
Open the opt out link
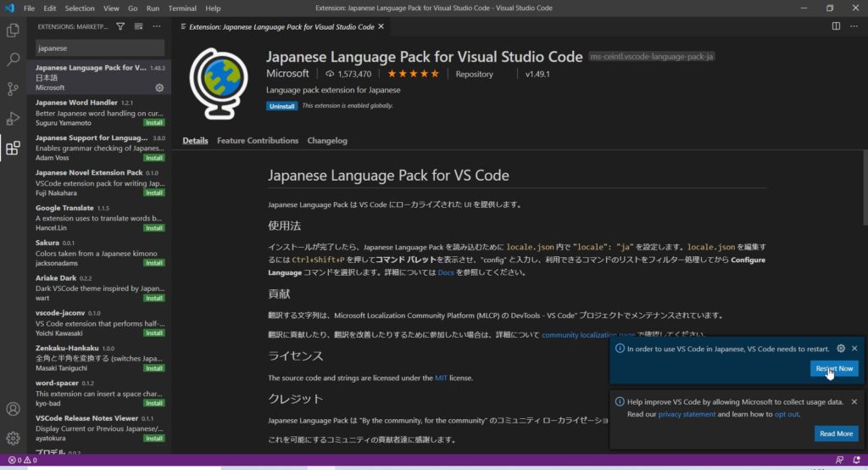(786, 414)
